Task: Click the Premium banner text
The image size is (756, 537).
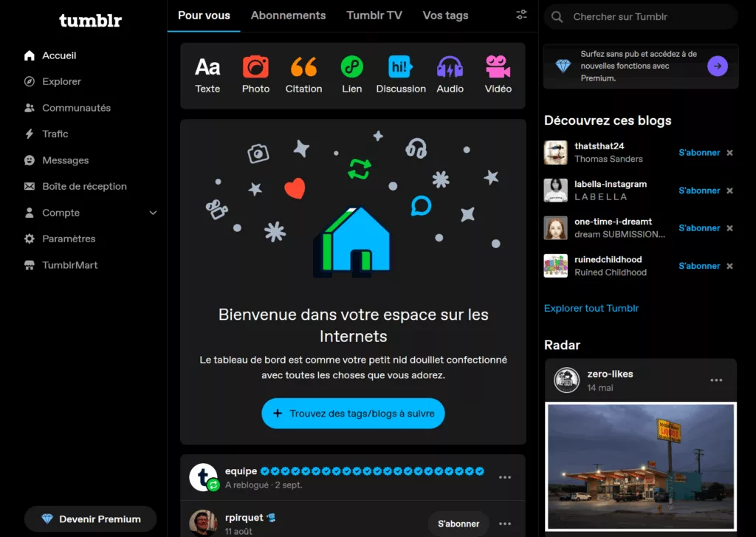Action: (639, 66)
